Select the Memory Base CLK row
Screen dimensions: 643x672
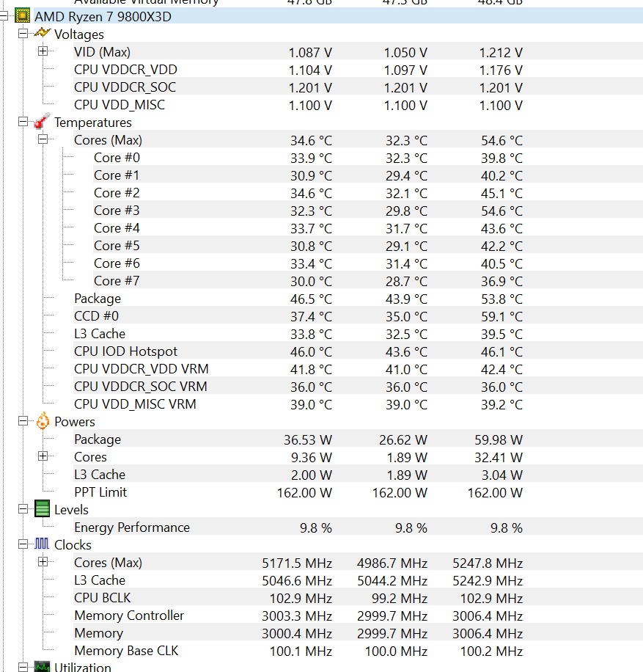(358, 650)
